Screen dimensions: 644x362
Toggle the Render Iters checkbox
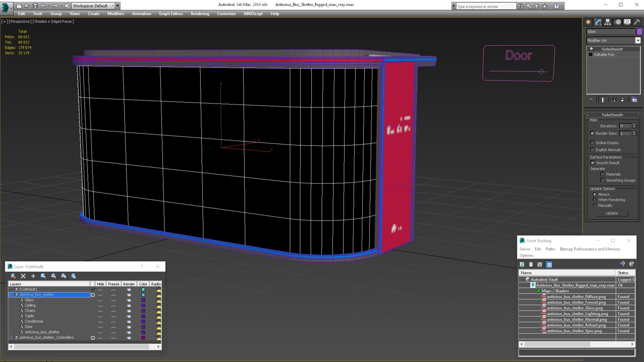(x=592, y=133)
